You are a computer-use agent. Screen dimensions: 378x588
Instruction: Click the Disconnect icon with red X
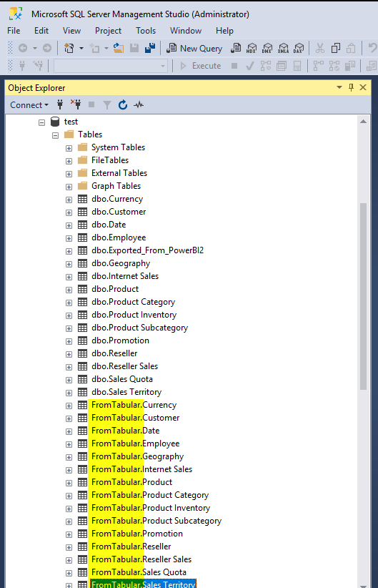tap(76, 104)
